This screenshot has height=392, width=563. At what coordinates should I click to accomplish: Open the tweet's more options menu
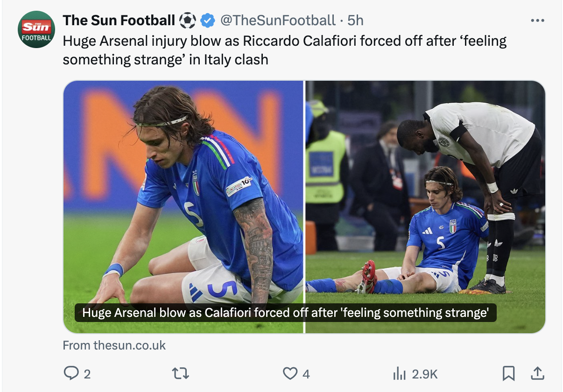coord(537,21)
